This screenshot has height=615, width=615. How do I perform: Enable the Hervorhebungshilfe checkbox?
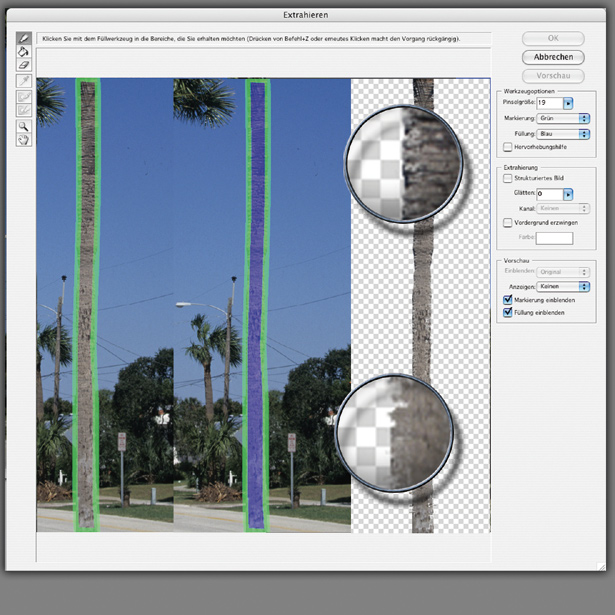[x=508, y=146]
